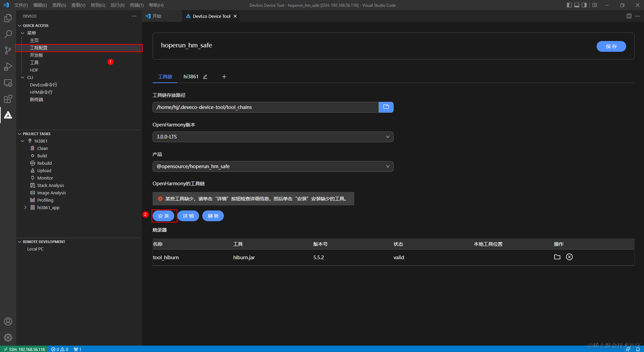644x352 pixels.
Task: Switch to the hi3861 tab
Action: [191, 77]
